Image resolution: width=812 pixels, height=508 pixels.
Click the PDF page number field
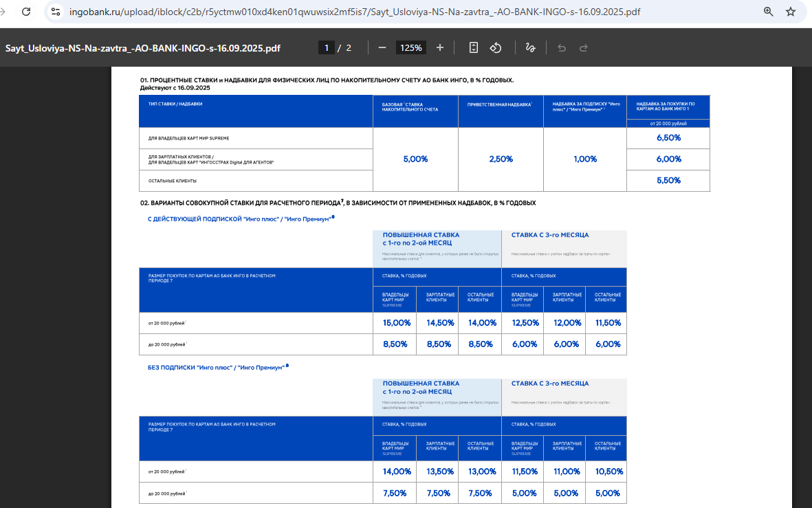pos(327,47)
